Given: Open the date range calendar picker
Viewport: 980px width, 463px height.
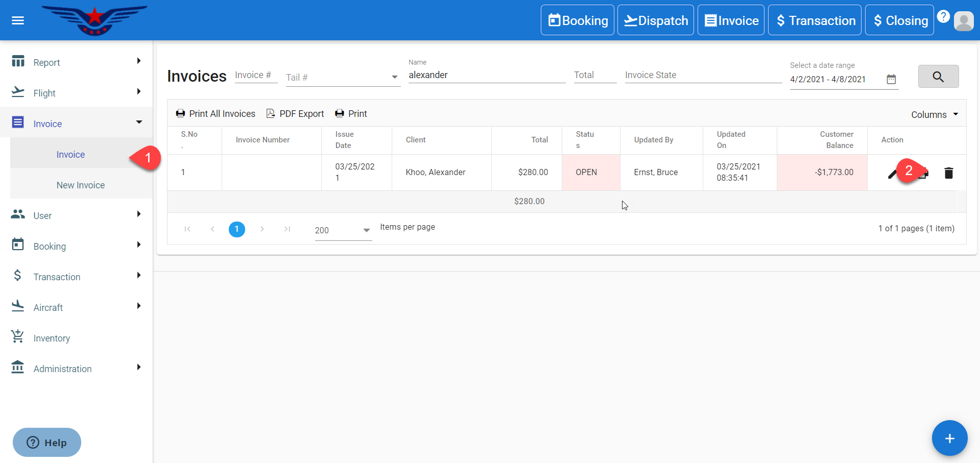Looking at the screenshot, I should [891, 79].
